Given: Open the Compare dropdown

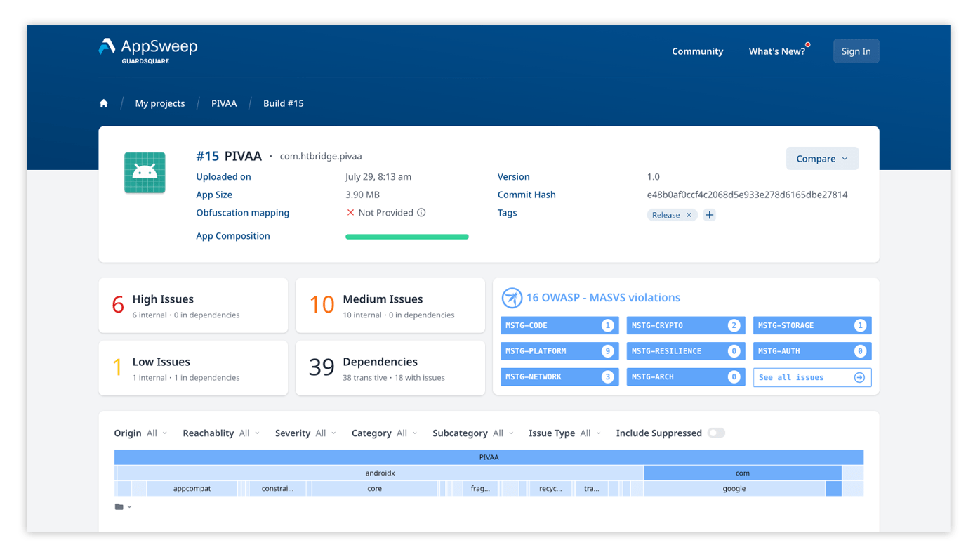Looking at the screenshot, I should pos(822,158).
